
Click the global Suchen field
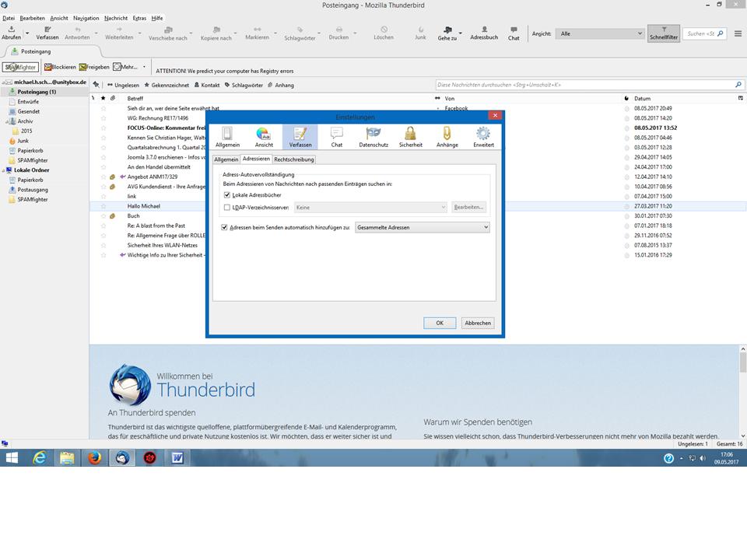(x=705, y=33)
